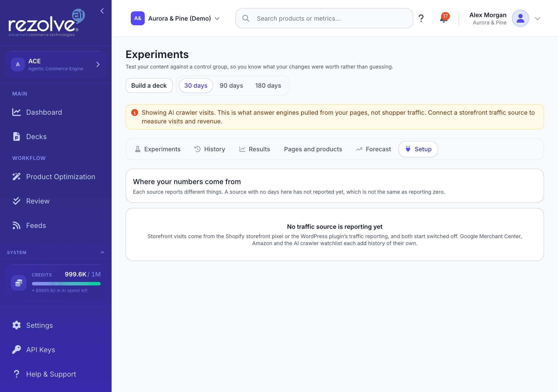
Task: Click the Results chart icon
Action: 242,149
